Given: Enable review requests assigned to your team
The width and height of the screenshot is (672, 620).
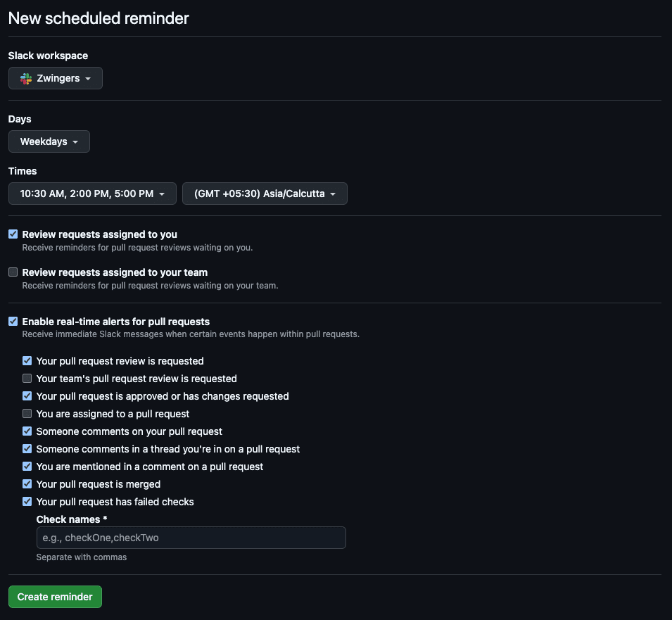Looking at the screenshot, I should (13, 272).
